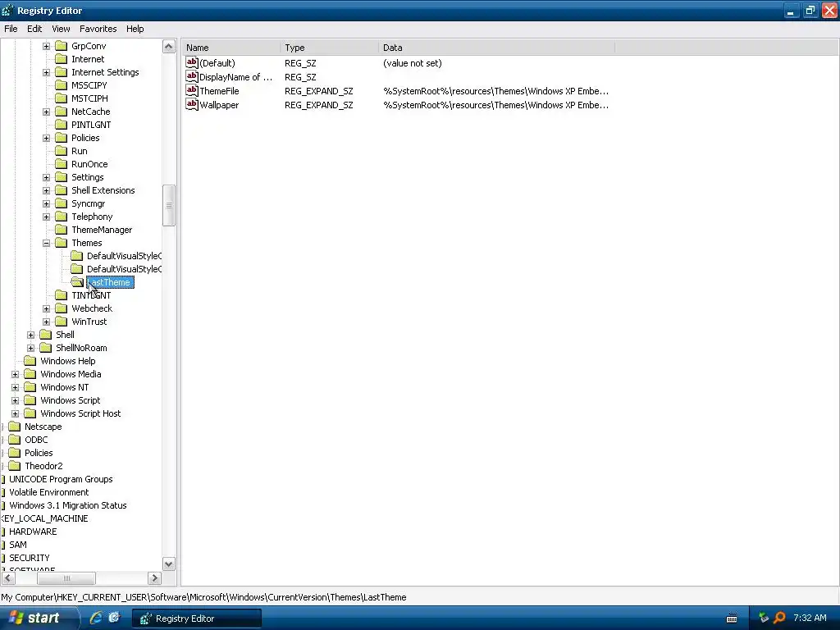Open the File menu
This screenshot has height=630, width=840.
[x=11, y=29]
